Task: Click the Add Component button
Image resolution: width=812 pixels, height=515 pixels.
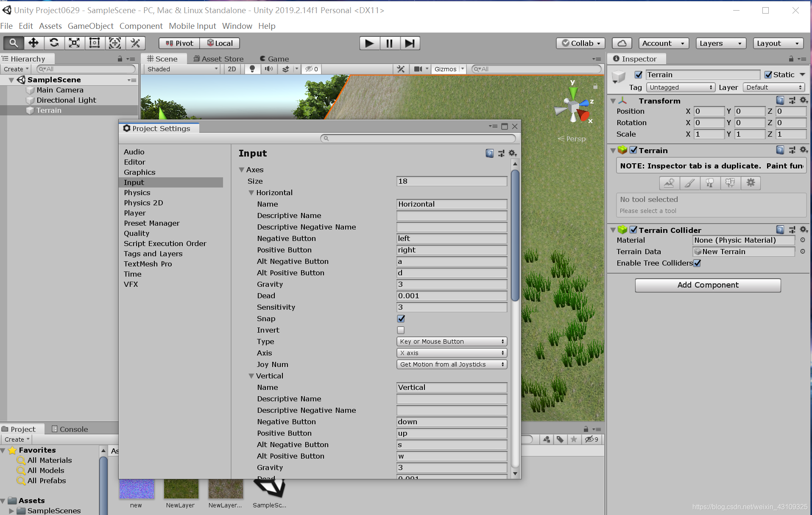Action: (x=708, y=285)
